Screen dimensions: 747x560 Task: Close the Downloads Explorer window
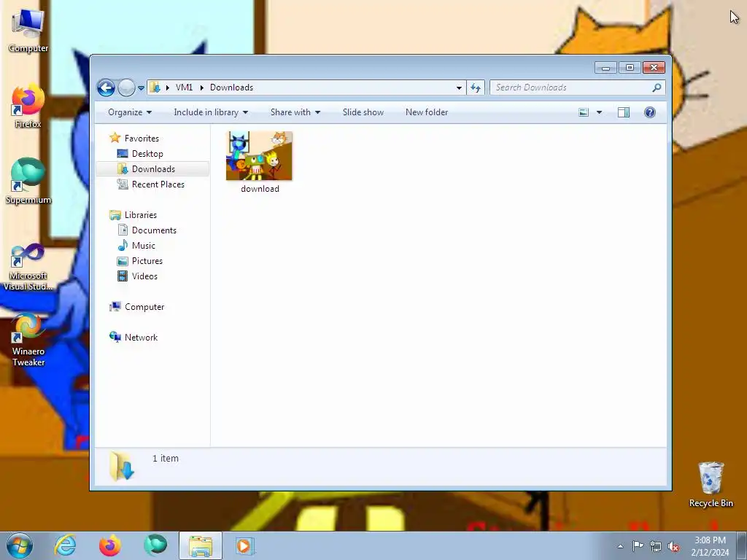(x=654, y=68)
